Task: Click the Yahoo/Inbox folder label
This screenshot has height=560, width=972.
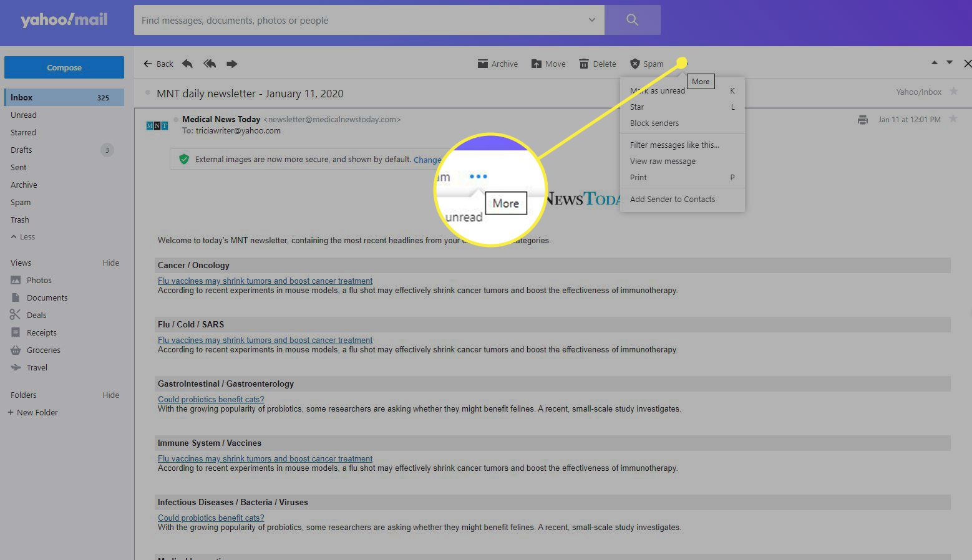Action: (918, 92)
